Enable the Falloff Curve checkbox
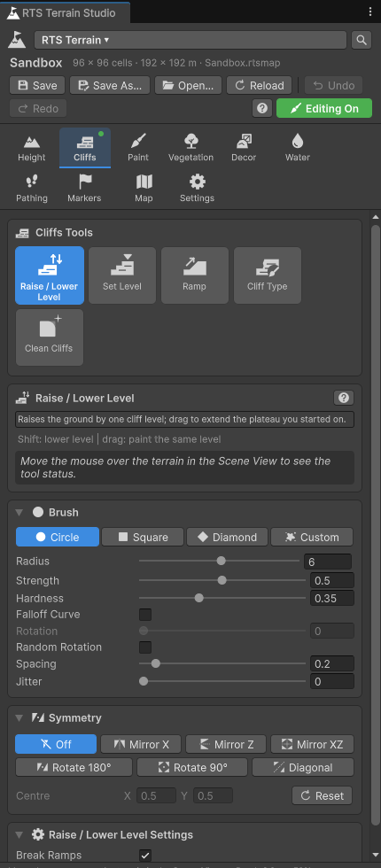Viewport: 381px width, 868px height. pyautogui.click(x=145, y=615)
